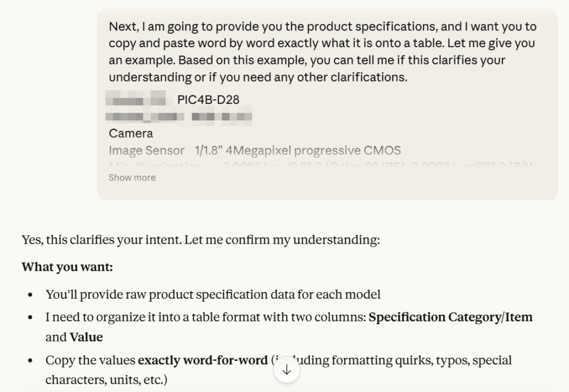
Task: Click 'Yes, this clarifies your intent' reply
Action: pos(200,240)
